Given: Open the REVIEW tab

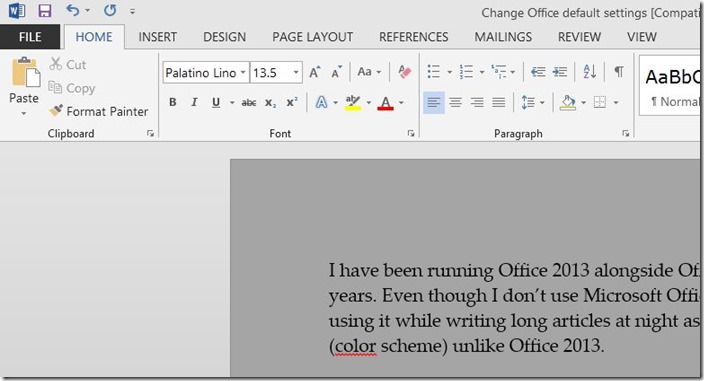Looking at the screenshot, I should [579, 37].
